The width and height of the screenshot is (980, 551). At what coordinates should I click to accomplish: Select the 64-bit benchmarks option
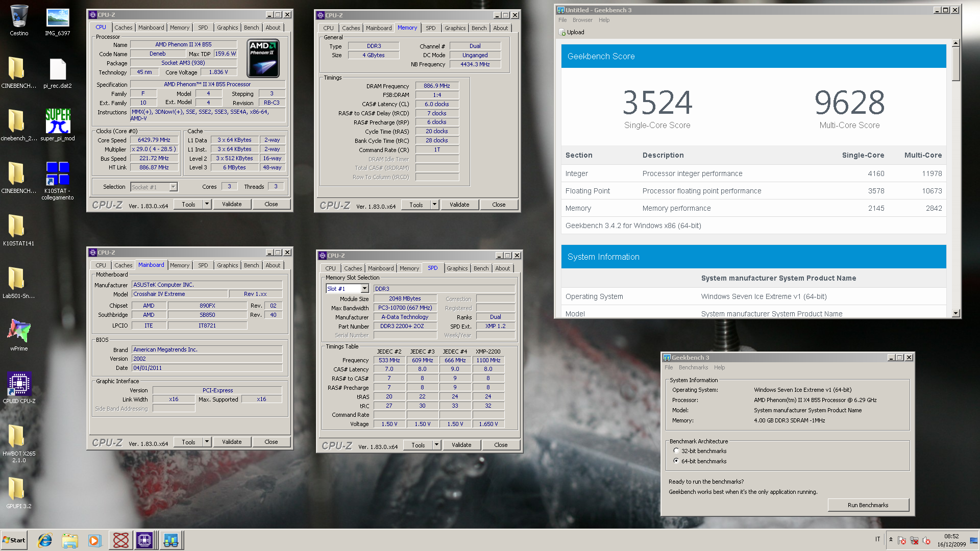(x=676, y=461)
